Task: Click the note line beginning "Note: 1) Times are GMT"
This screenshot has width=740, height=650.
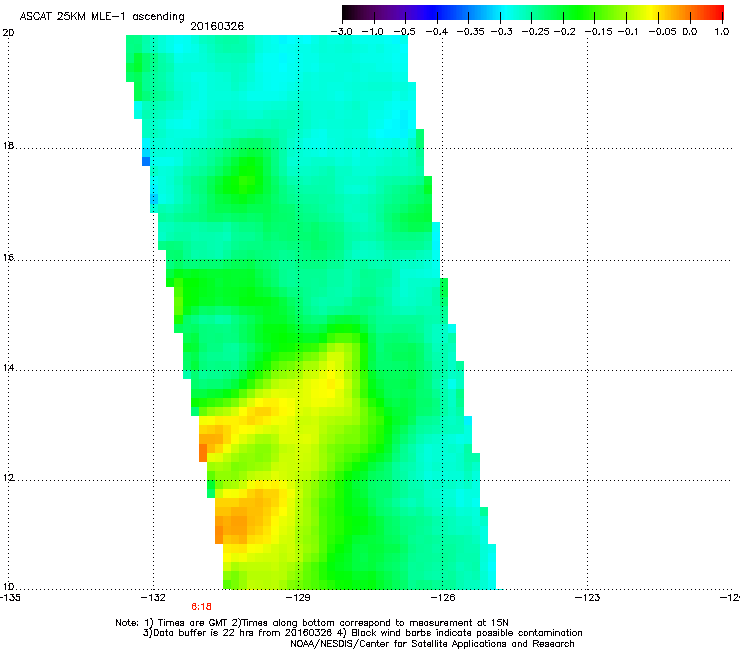Action: [x=312, y=623]
